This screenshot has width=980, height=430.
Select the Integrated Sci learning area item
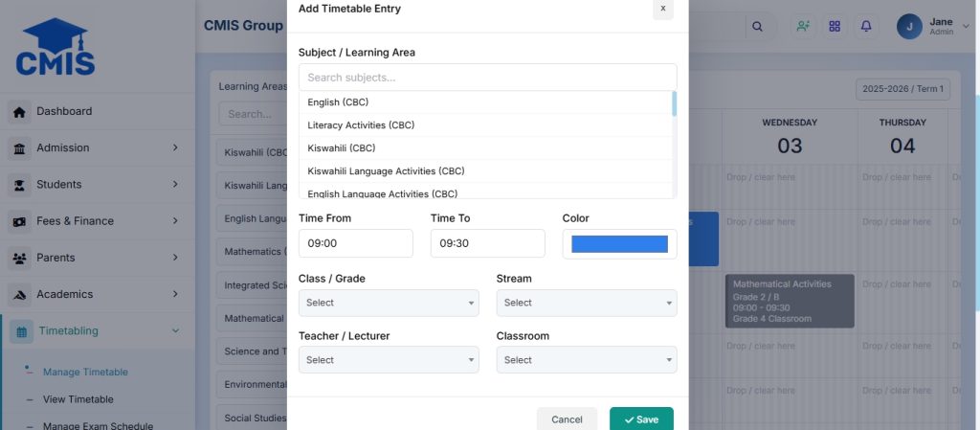(x=252, y=285)
